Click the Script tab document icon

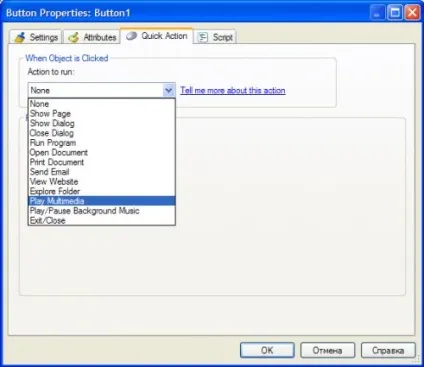click(x=202, y=37)
